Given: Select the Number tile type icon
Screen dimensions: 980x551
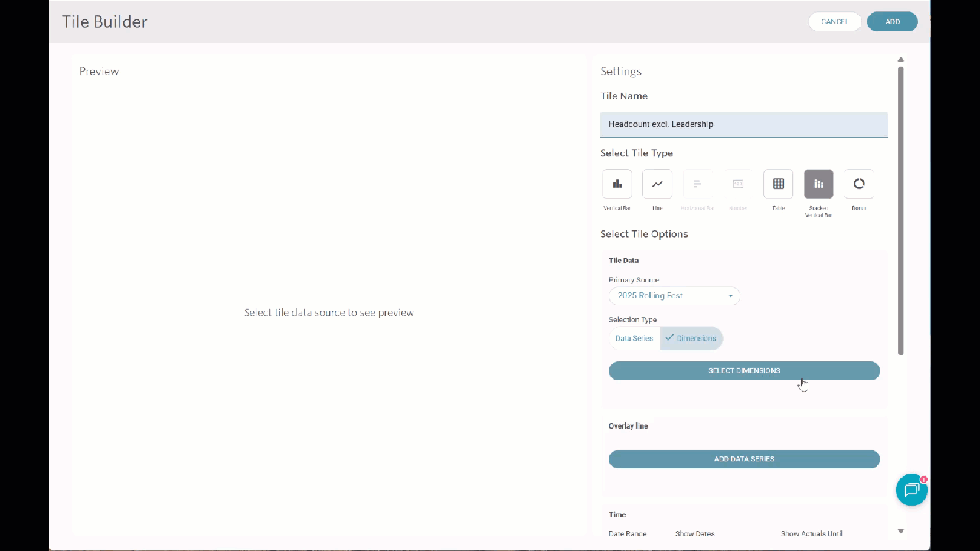Looking at the screenshot, I should click(x=738, y=184).
